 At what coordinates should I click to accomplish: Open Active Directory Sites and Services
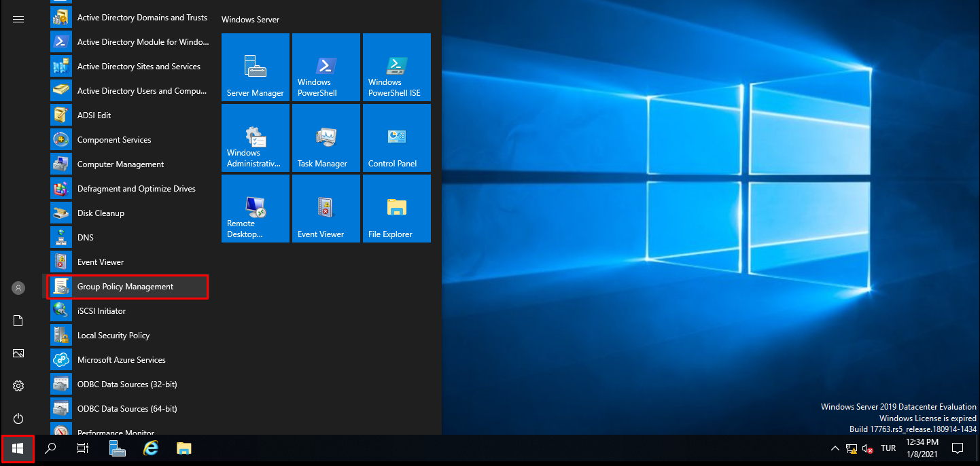pyautogui.click(x=128, y=67)
